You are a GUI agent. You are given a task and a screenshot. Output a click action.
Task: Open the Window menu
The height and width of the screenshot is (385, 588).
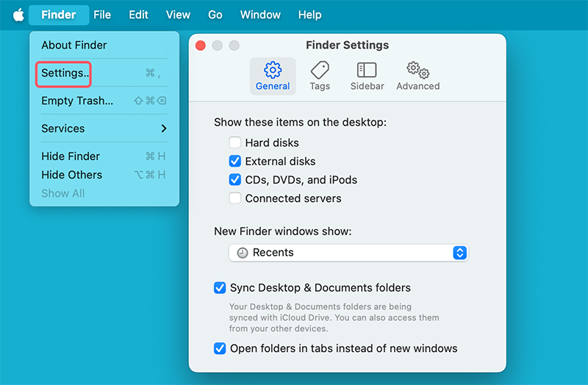pos(260,15)
